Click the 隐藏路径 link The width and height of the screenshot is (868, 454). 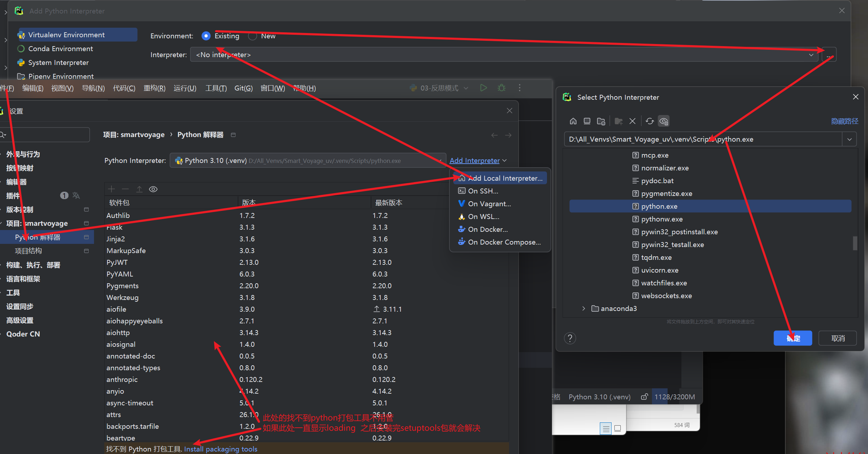[x=845, y=121]
